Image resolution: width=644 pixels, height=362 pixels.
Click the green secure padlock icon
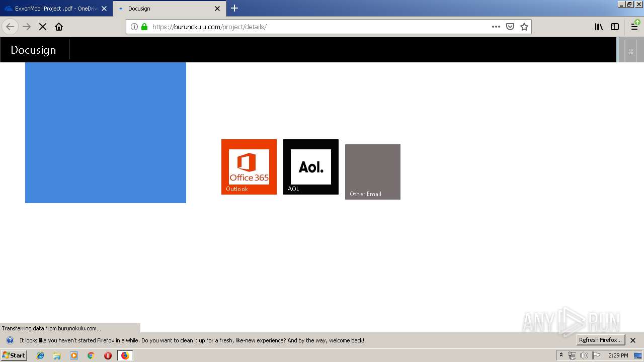[x=144, y=27]
